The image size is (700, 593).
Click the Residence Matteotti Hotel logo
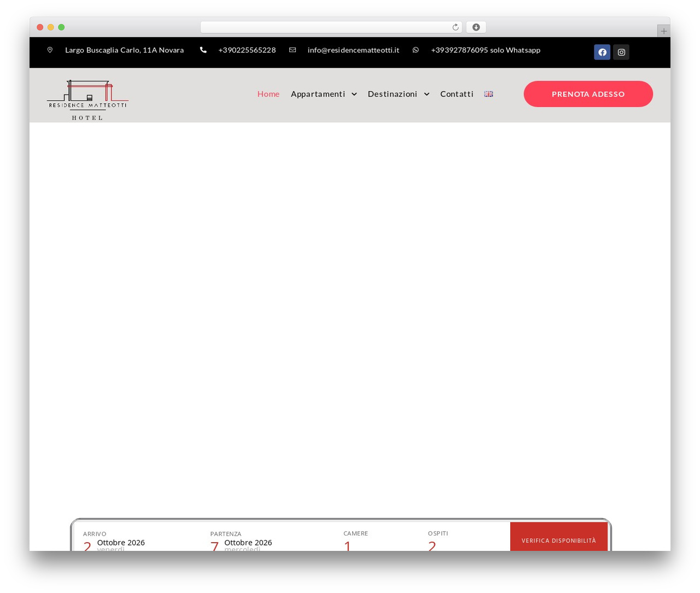coord(87,100)
